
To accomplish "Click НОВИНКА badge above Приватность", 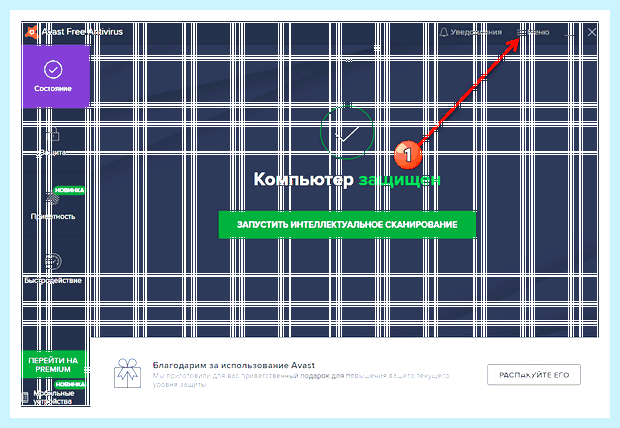I will tap(69, 190).
